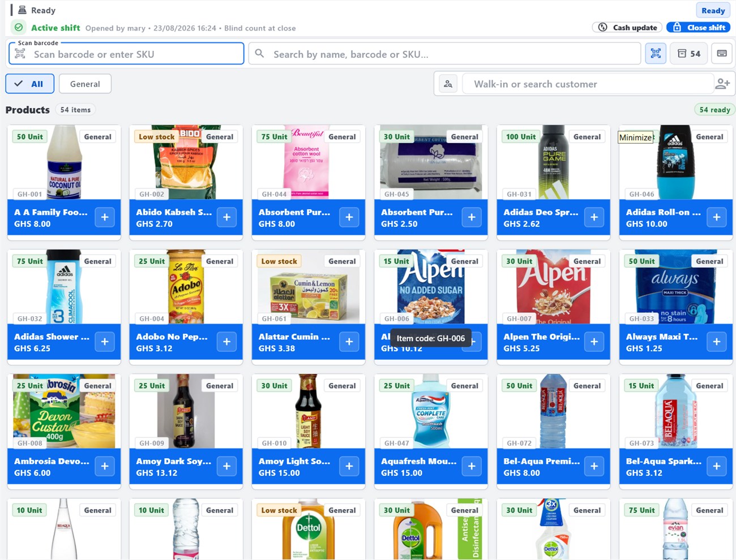This screenshot has width=736, height=560.
Task: Add Adidas Roll-on to cart
Action: 717,217
